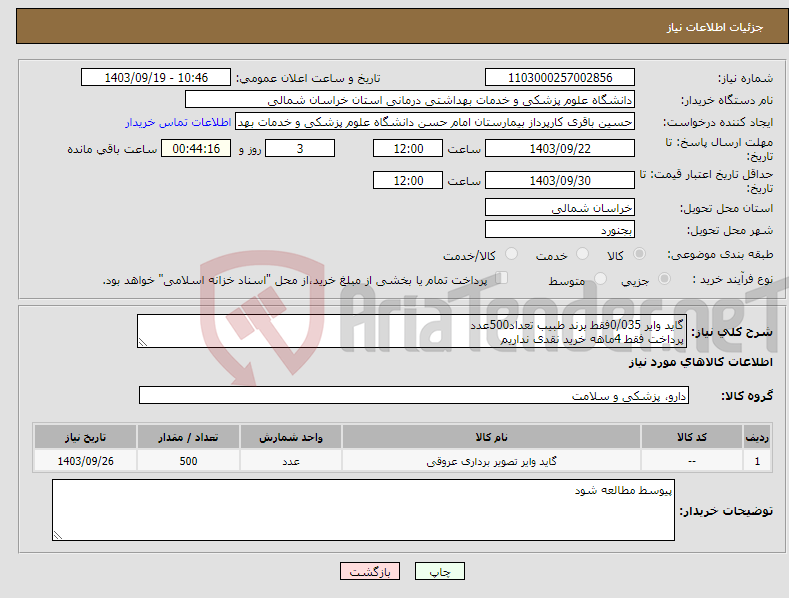Image resolution: width=789 pixels, height=598 pixels.
Task: Click the شماره نیاز field 1103000257002856
Action: click(x=560, y=78)
